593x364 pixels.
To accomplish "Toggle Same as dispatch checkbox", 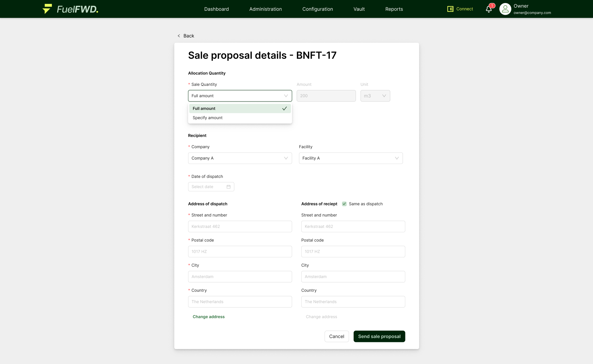I will 344,204.
